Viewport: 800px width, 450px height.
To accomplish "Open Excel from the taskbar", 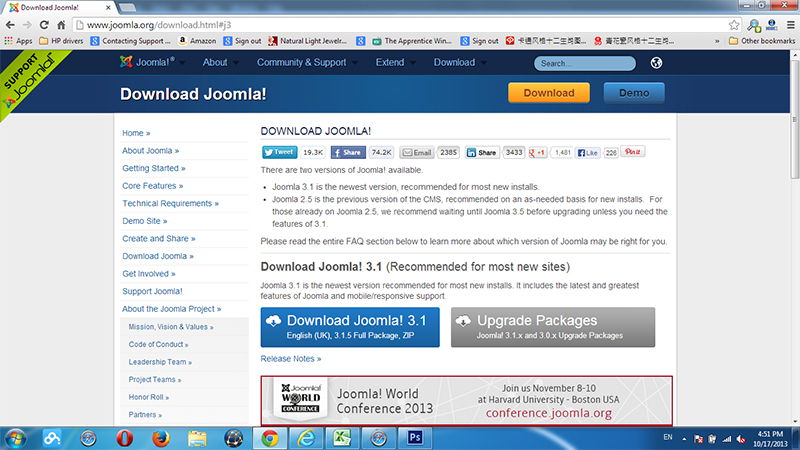I will tap(342, 438).
